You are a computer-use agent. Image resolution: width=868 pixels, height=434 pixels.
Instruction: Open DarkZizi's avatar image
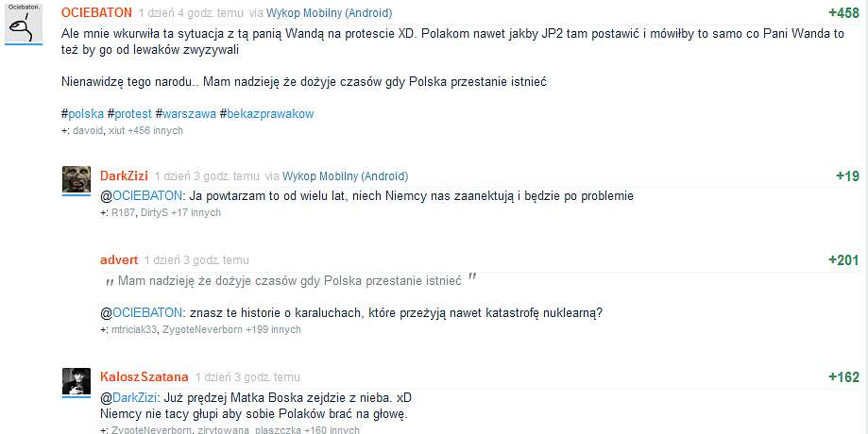pyautogui.click(x=77, y=179)
